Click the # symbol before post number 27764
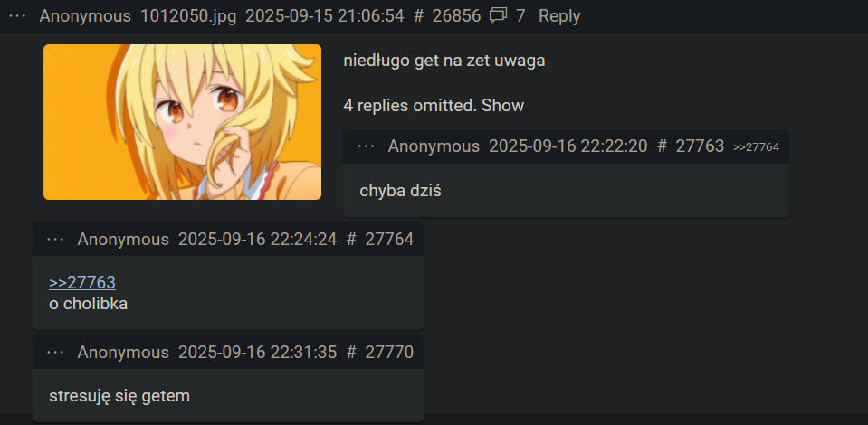 coord(351,239)
